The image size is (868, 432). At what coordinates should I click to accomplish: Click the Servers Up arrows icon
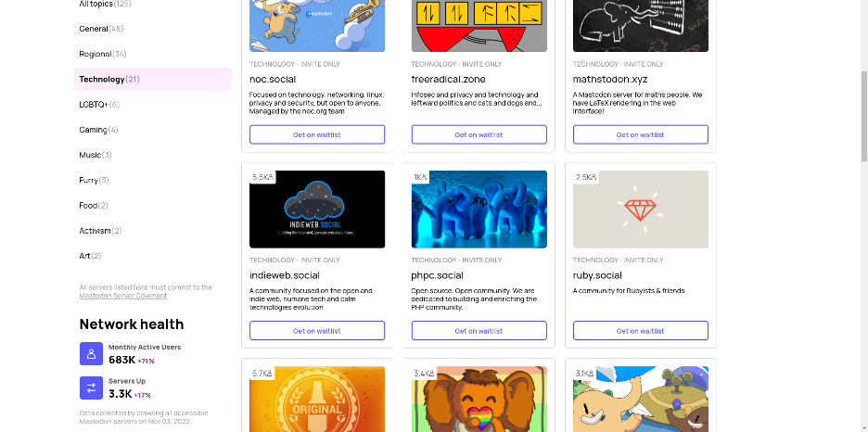click(x=91, y=388)
